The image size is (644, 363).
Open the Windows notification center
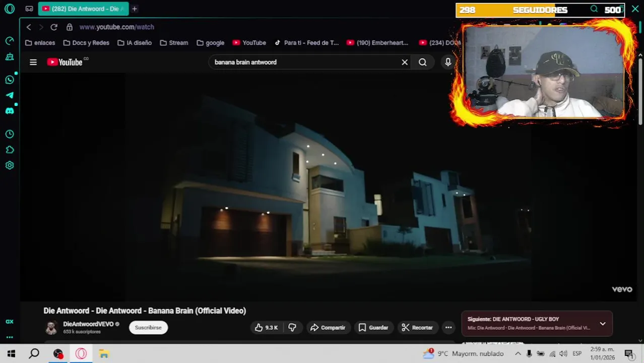[629, 354]
